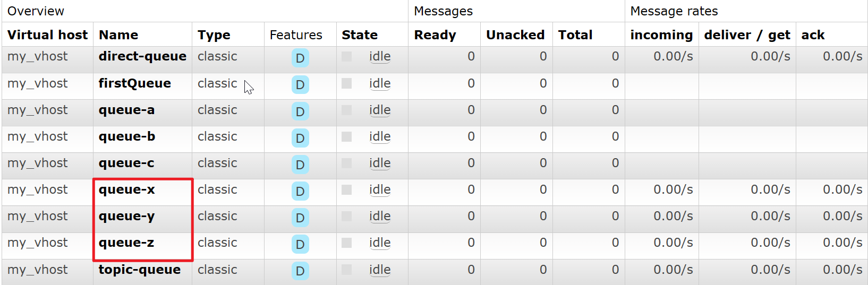This screenshot has width=868, height=285.
Task: Click the D feature badge for topic-queue
Action: click(x=300, y=271)
